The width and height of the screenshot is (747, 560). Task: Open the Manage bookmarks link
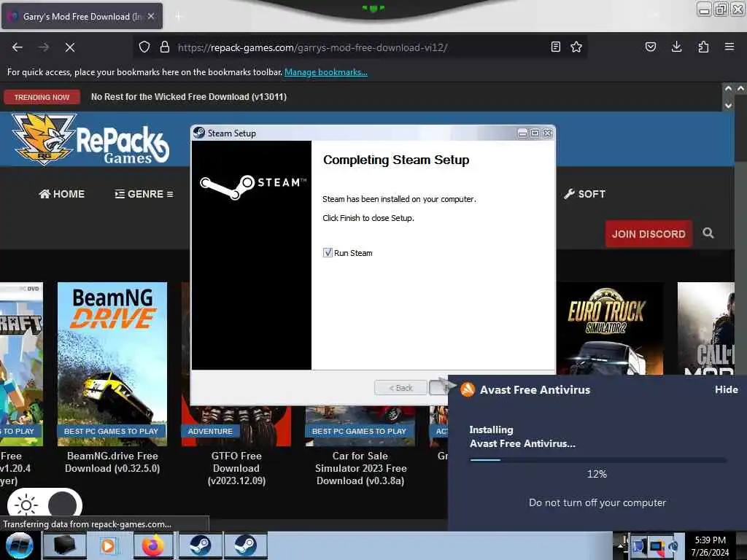click(326, 72)
